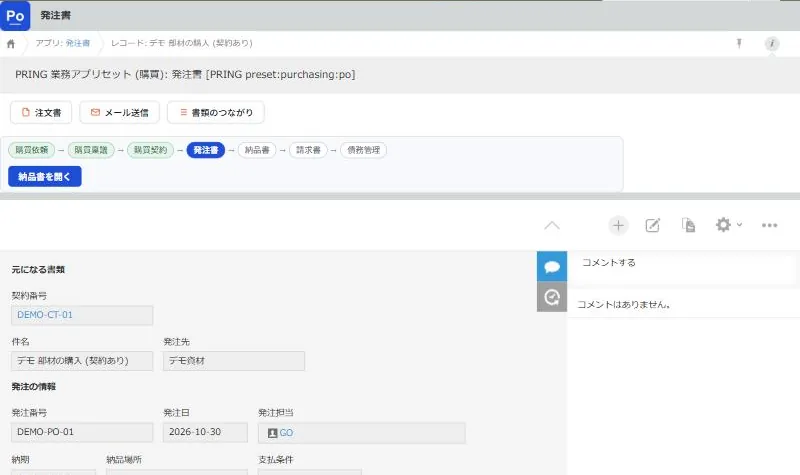Screen dimensions: 800x475
Task: Open the info icon at top right
Action: tap(772, 43)
